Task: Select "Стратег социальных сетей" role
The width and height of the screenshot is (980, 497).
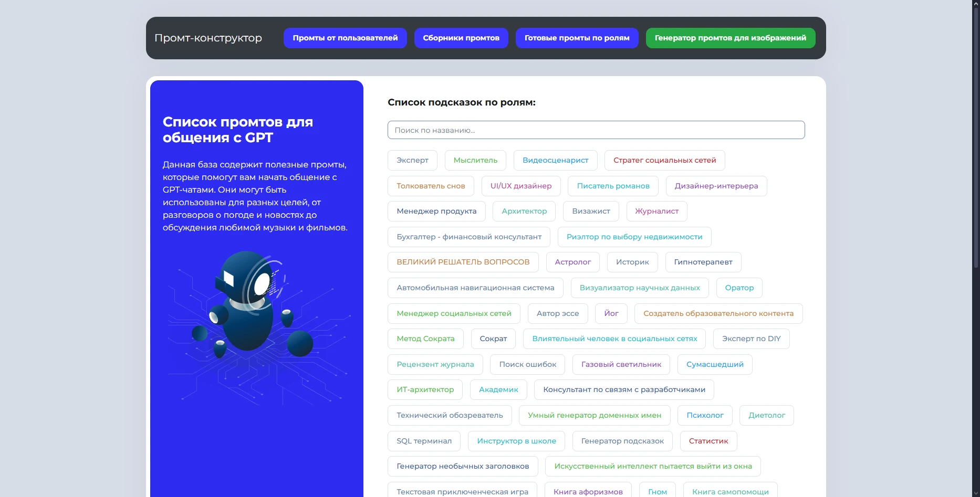Action: tap(664, 160)
